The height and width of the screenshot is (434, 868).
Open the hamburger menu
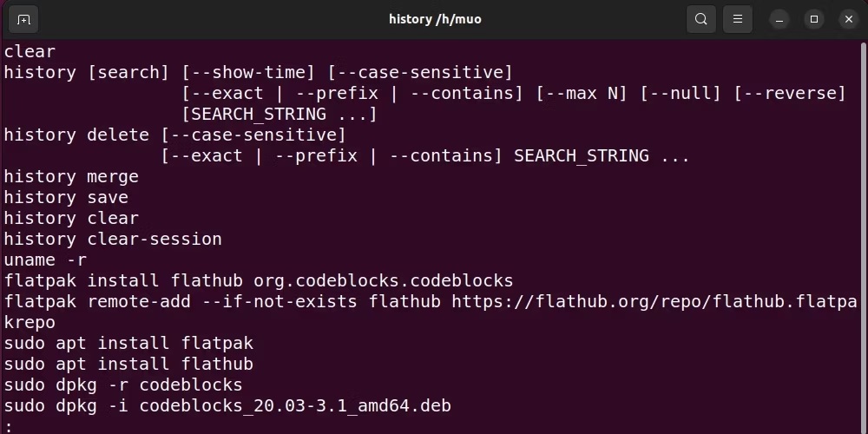(738, 19)
